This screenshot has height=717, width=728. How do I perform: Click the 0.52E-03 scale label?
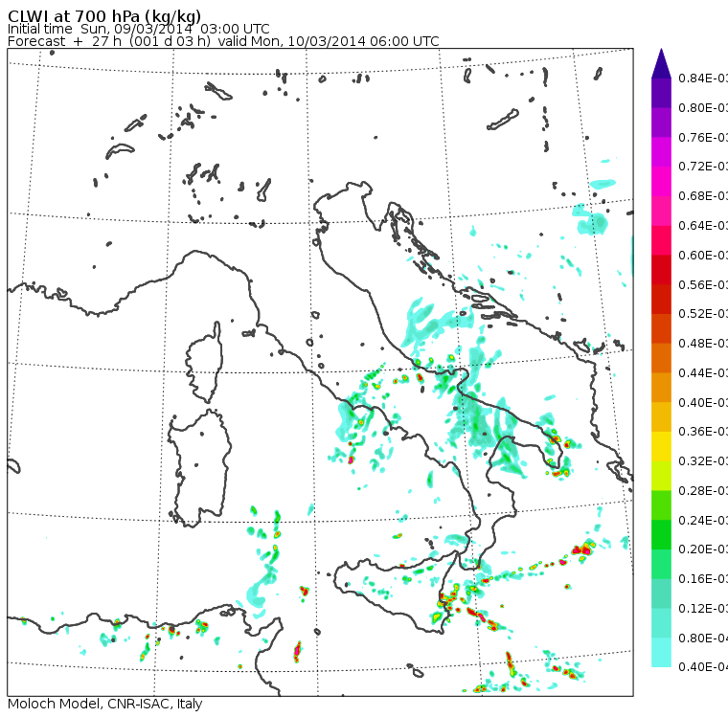click(x=703, y=314)
